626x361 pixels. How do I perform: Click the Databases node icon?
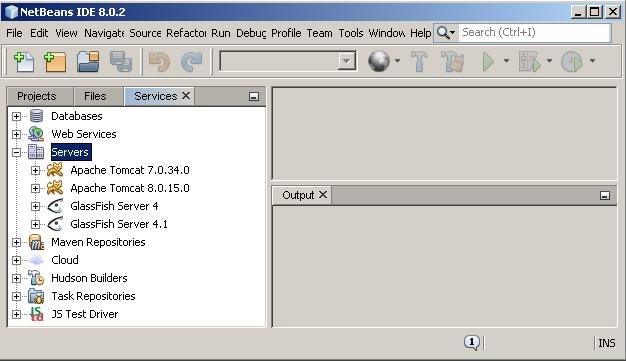[x=36, y=116]
